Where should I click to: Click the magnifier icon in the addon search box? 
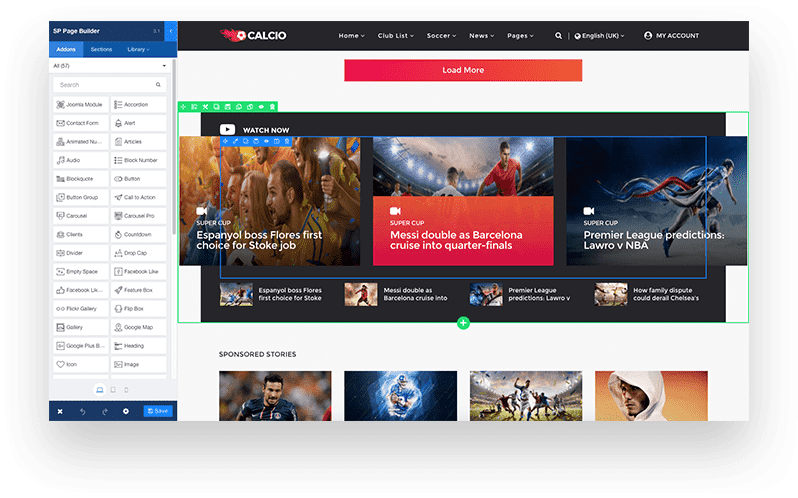tap(158, 85)
